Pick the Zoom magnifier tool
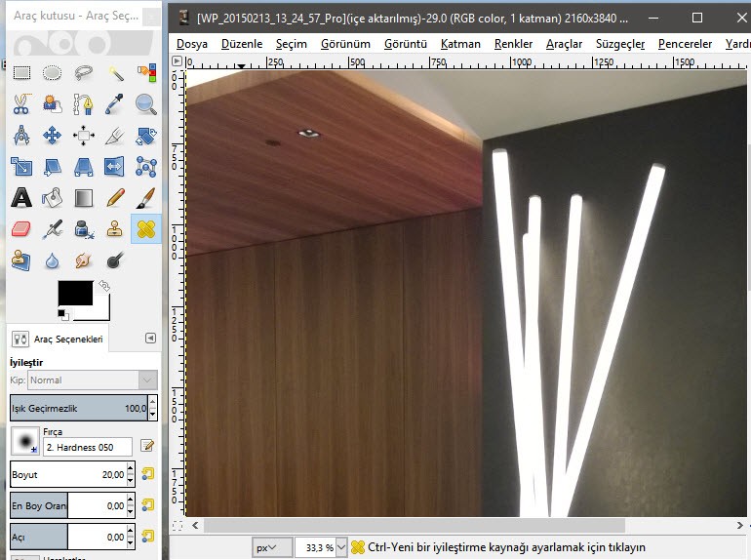The image size is (751, 560). point(146,103)
